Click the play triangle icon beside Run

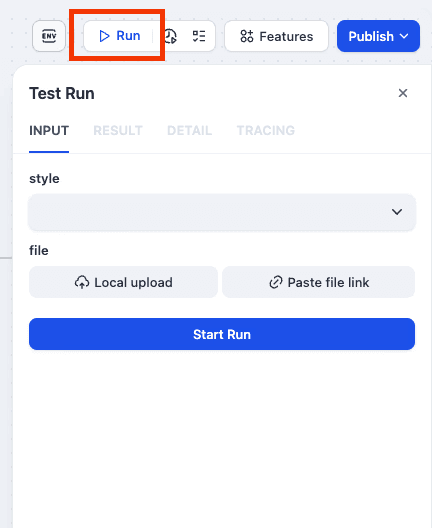click(104, 36)
